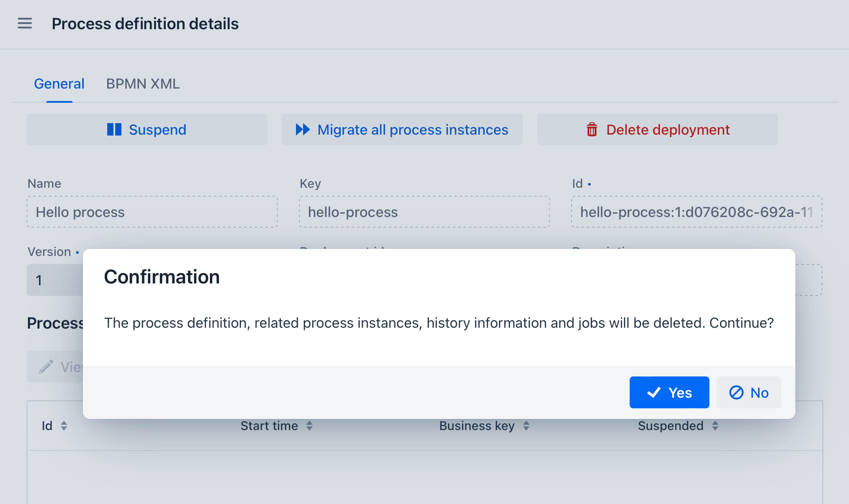Click the pause icon on Suspend button
This screenshot has height=504, width=849.
(114, 129)
